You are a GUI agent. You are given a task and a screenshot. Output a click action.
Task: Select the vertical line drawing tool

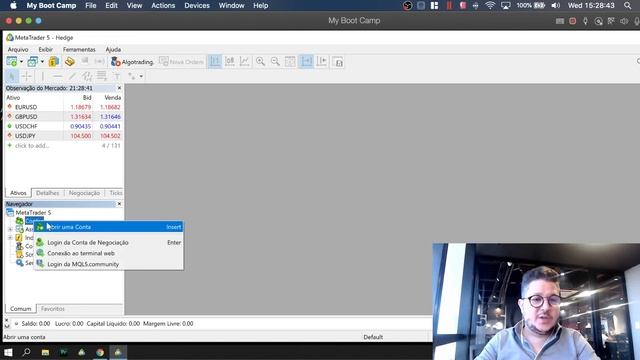pyautogui.click(x=42, y=76)
